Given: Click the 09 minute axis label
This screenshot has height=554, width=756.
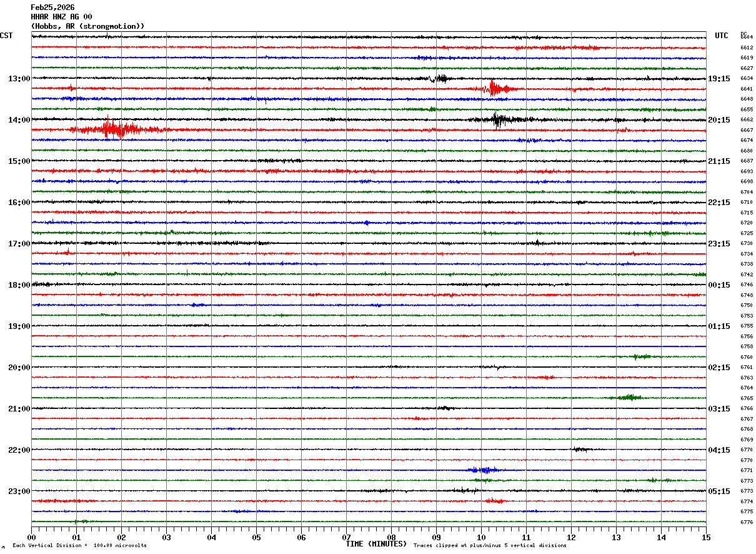Looking at the screenshot, I should 436,537.
